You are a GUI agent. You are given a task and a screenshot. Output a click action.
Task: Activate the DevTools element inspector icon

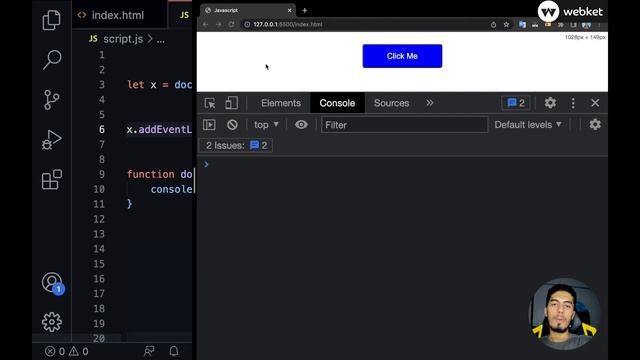[210, 103]
